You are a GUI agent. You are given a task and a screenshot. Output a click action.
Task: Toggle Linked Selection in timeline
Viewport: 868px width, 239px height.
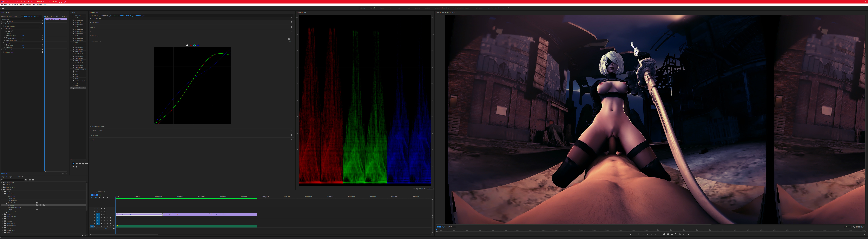(100, 198)
